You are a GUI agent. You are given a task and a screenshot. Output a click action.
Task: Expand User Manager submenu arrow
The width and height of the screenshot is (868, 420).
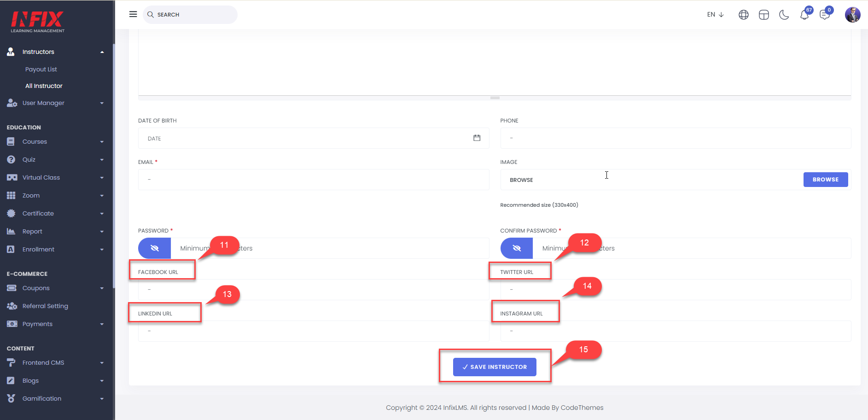[x=102, y=103]
